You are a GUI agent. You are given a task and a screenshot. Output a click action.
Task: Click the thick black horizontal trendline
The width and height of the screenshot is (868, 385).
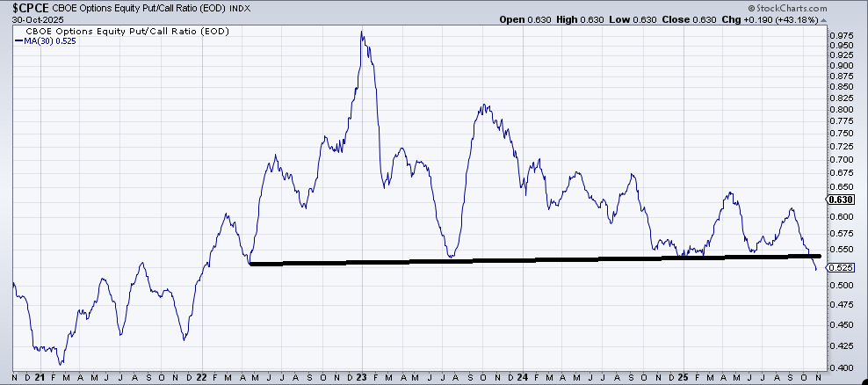tap(527, 259)
